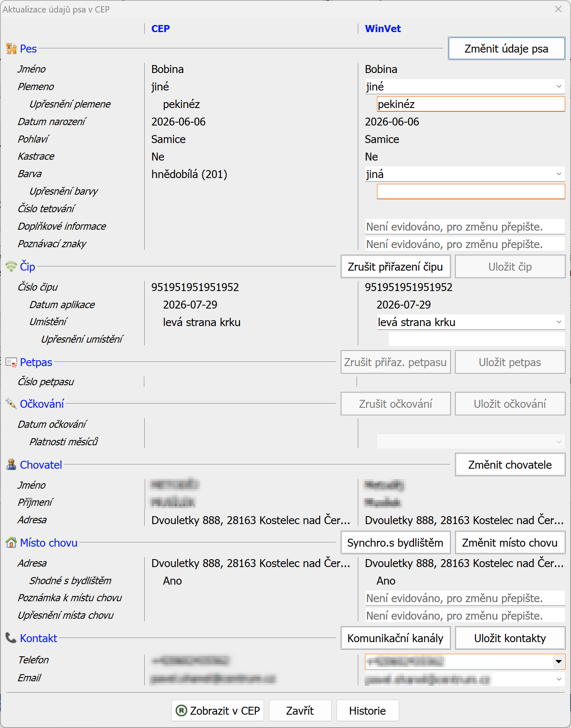This screenshot has width=571, height=728.
Task: Click the Zavřít button
Action: tap(300, 710)
